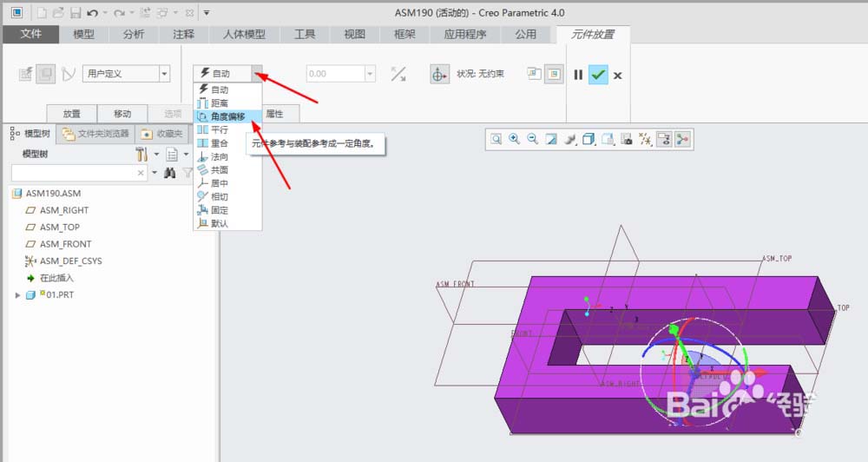Screen dimensions: 868x462
Task: Switch to the 应用程序 ribbon tab
Action: (x=465, y=35)
